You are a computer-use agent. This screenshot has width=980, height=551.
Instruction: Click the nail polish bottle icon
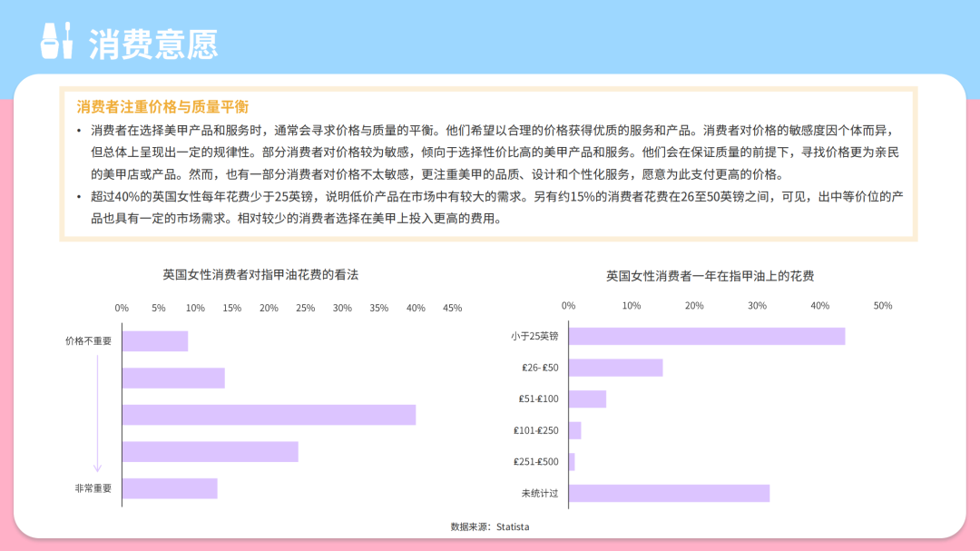click(56, 41)
